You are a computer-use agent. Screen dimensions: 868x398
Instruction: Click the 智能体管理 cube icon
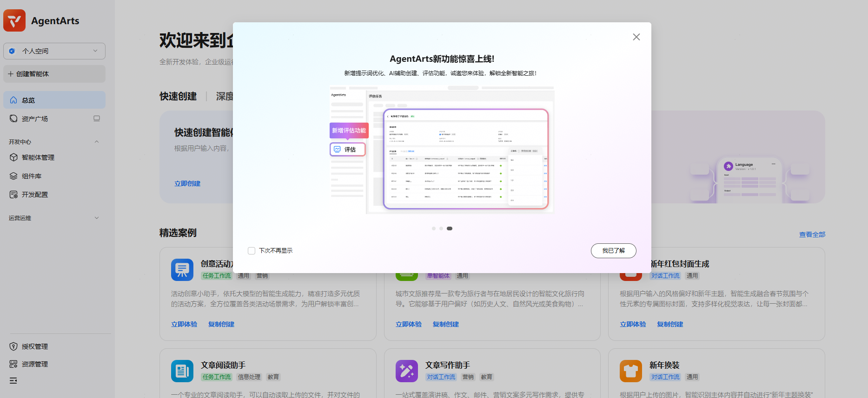pos(13,157)
